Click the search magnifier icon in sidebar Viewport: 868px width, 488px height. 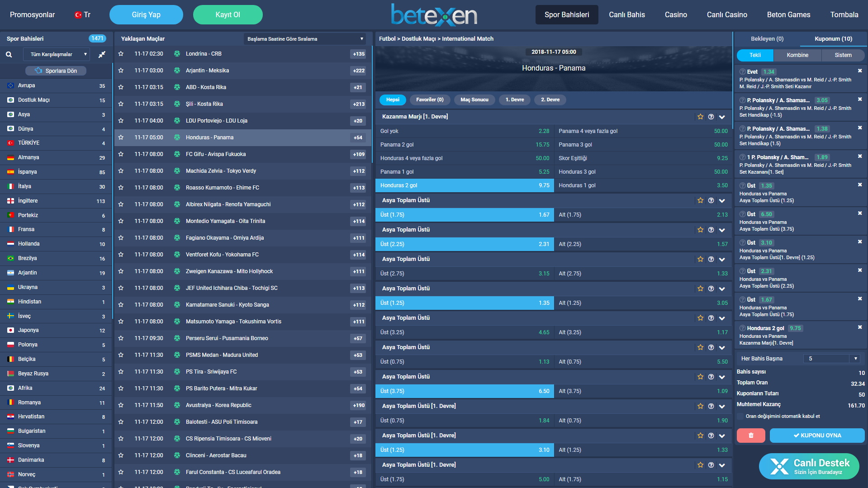click(x=9, y=54)
